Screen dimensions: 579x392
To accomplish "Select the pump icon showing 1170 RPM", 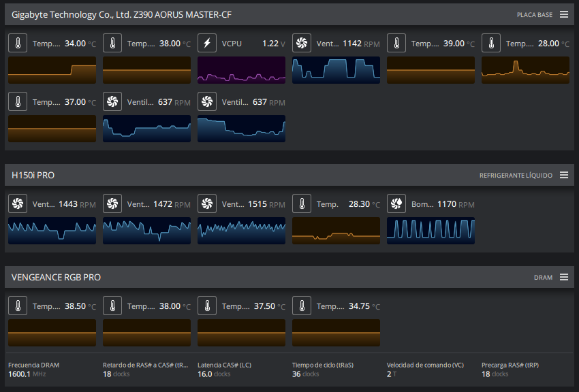I will click(396, 203).
